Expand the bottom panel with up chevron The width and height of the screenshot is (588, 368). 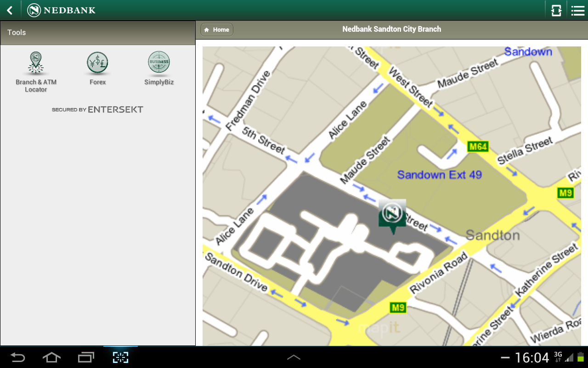[x=294, y=357]
